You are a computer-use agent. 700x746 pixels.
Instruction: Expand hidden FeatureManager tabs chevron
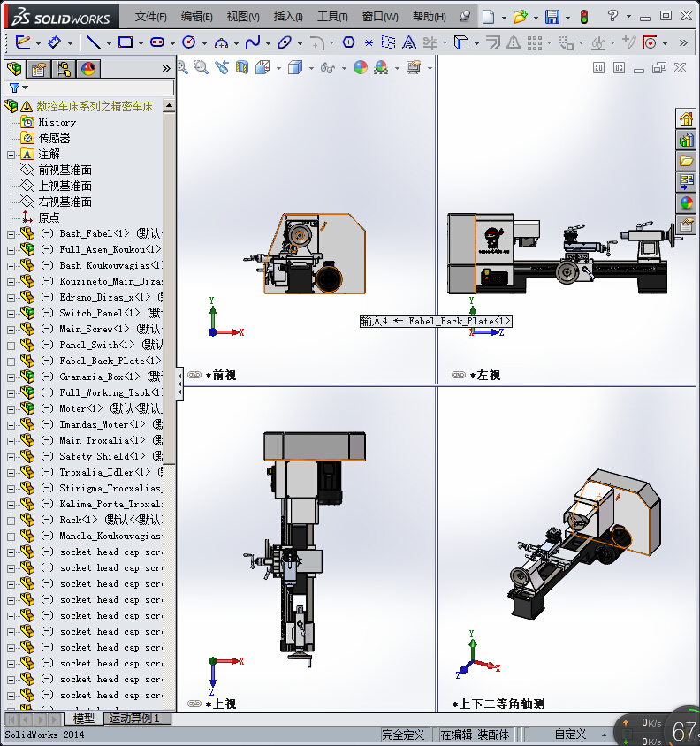coord(166,69)
